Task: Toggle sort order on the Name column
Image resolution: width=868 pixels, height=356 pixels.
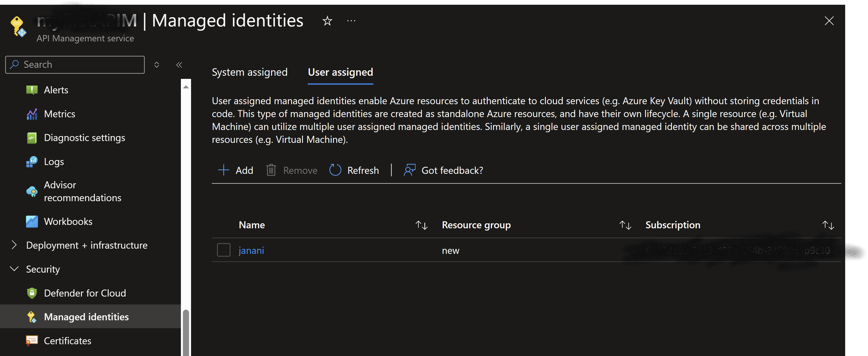Action: click(421, 225)
